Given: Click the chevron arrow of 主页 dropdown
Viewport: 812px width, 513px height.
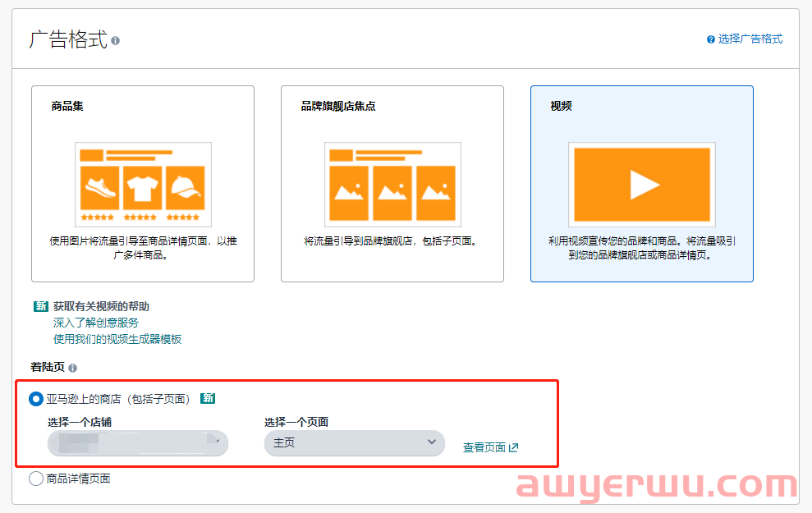Looking at the screenshot, I should (x=431, y=442).
